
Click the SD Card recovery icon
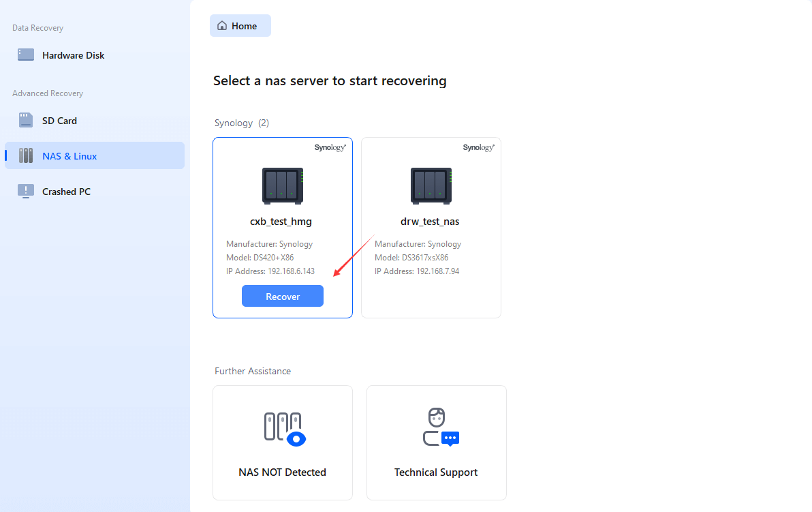pyautogui.click(x=25, y=120)
